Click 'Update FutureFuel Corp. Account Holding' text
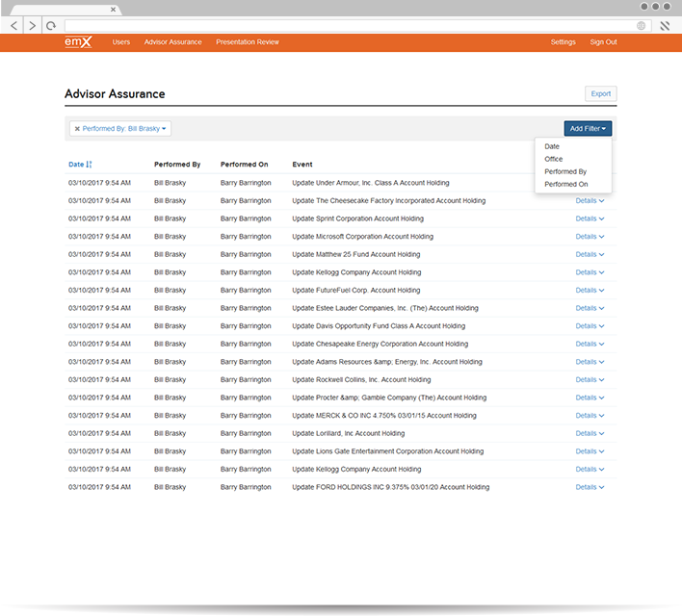682x616 pixels. pyautogui.click(x=355, y=291)
